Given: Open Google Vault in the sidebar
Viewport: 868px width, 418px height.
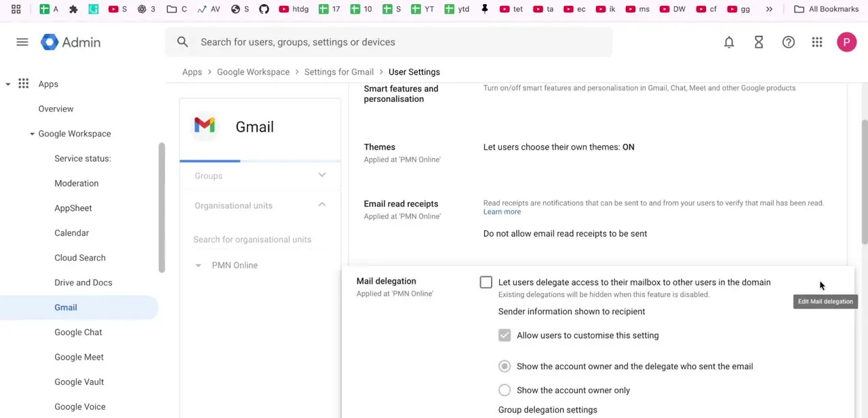Looking at the screenshot, I should (79, 382).
